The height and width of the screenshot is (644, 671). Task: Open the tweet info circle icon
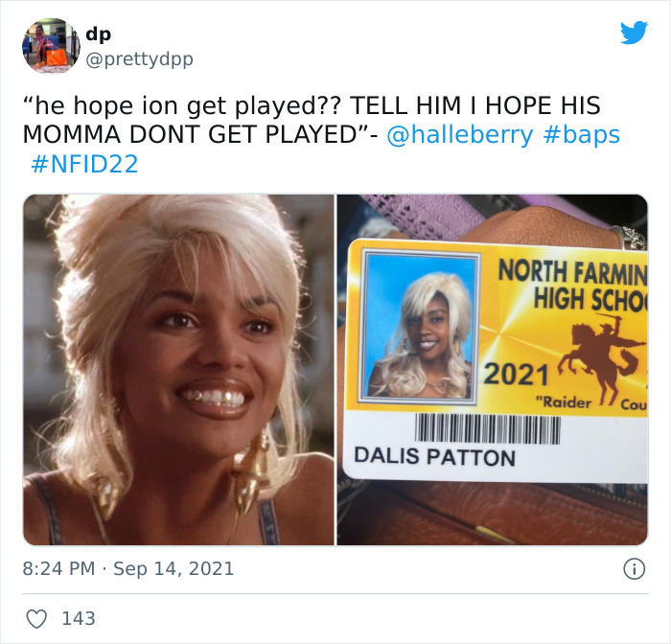point(634,569)
